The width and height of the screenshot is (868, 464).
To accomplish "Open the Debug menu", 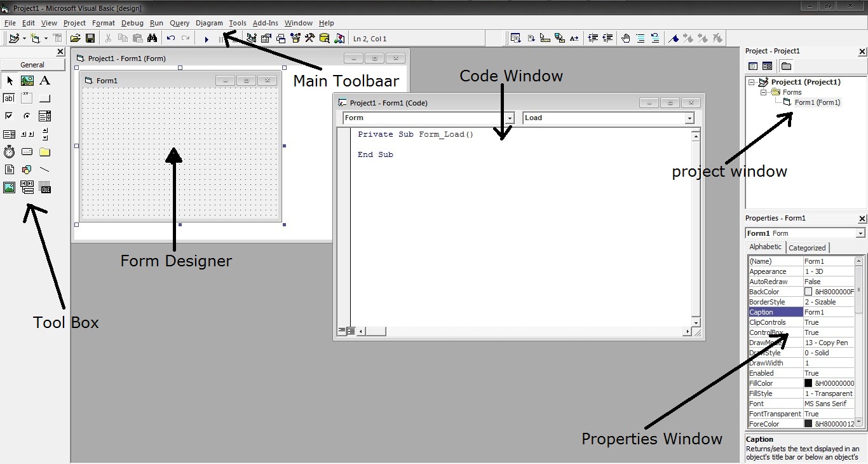I will (132, 23).
